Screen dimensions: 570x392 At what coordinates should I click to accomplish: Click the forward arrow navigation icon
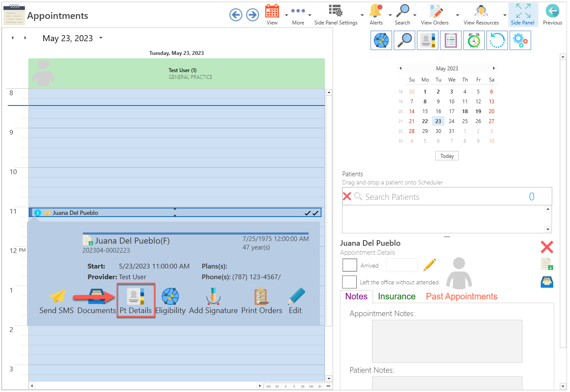click(x=253, y=15)
